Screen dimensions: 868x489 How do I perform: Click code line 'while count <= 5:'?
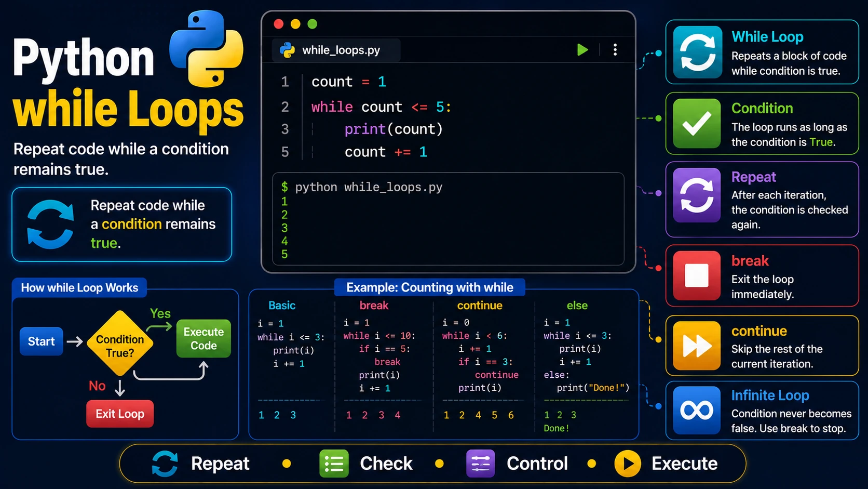[x=381, y=107]
